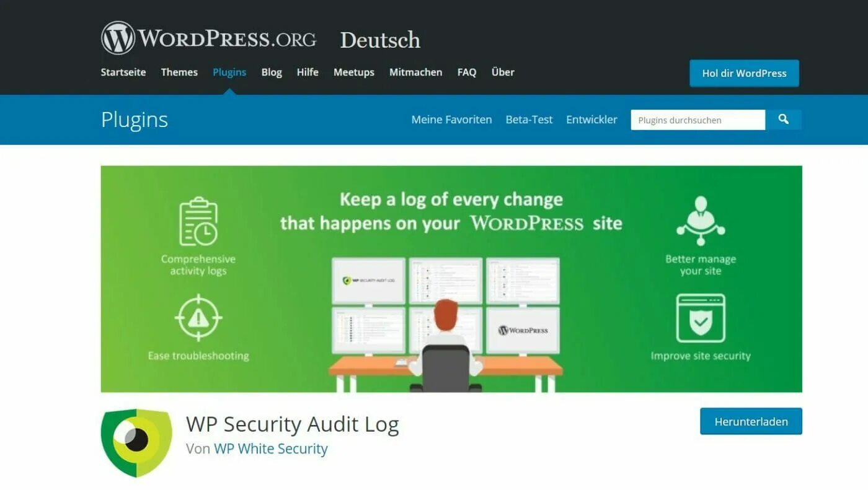Screen dimensions: 868x490
Task: Focus the Plugins durchsuchen search field
Action: 698,120
